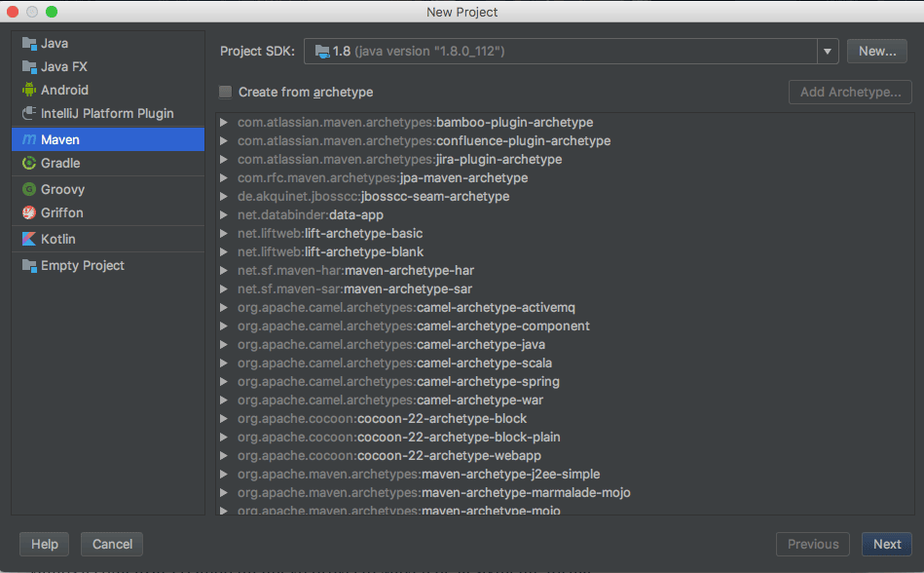Select Java FX project type
924x573 pixels.
[108, 66]
